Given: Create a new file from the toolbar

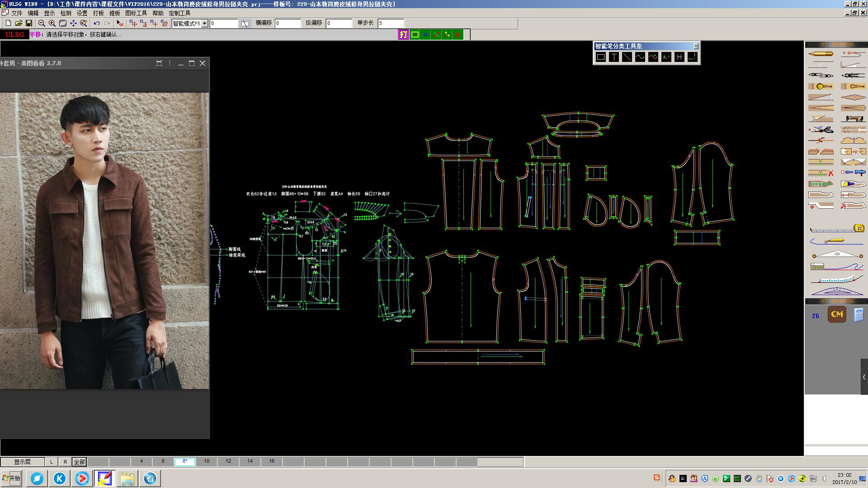Looking at the screenshot, I should pyautogui.click(x=8, y=23).
